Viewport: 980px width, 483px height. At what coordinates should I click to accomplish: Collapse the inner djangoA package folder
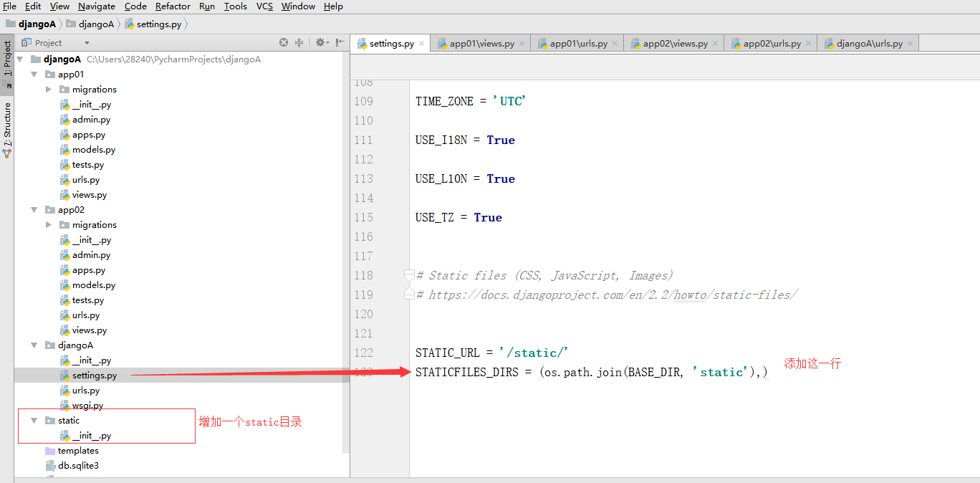pyautogui.click(x=34, y=345)
